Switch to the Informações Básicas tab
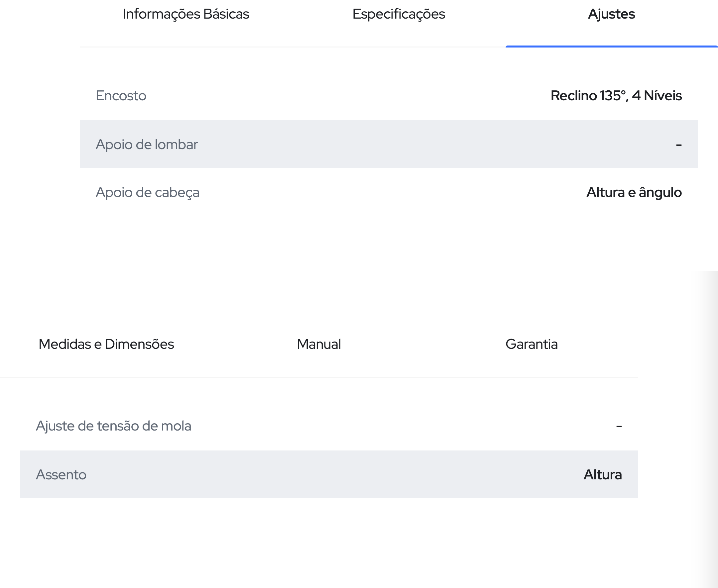718x588 pixels. 186,14
